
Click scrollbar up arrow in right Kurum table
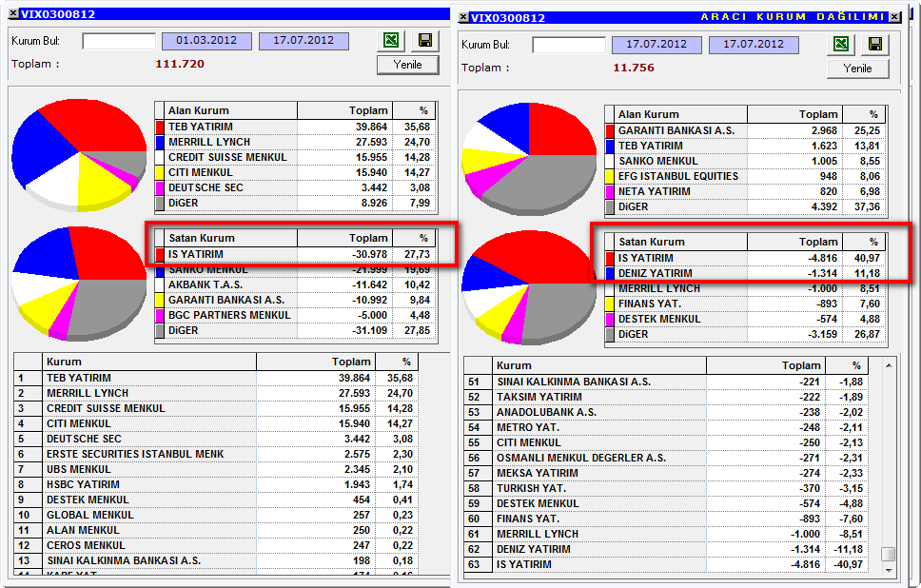tap(889, 365)
